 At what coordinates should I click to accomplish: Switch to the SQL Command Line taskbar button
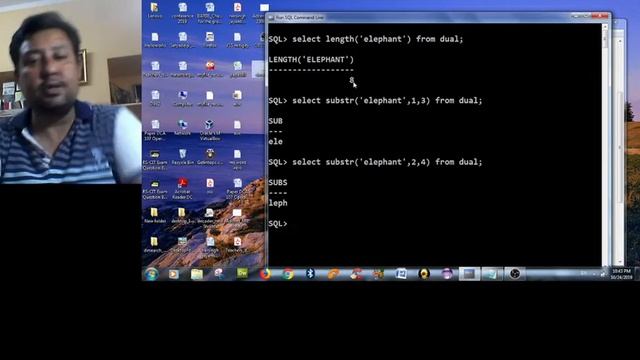pyautogui.click(x=469, y=274)
